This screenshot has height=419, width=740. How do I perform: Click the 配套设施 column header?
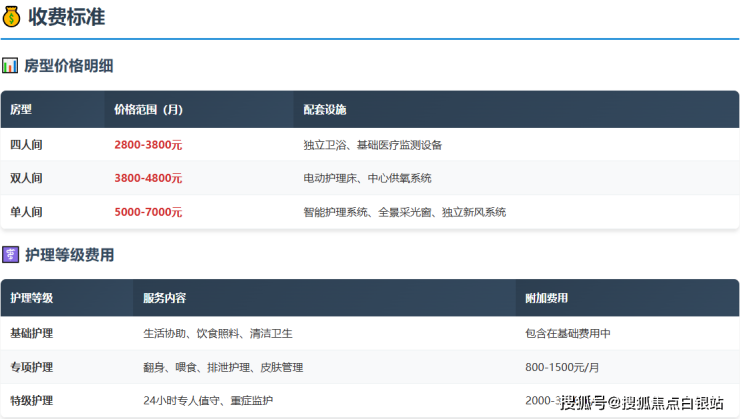pos(325,109)
